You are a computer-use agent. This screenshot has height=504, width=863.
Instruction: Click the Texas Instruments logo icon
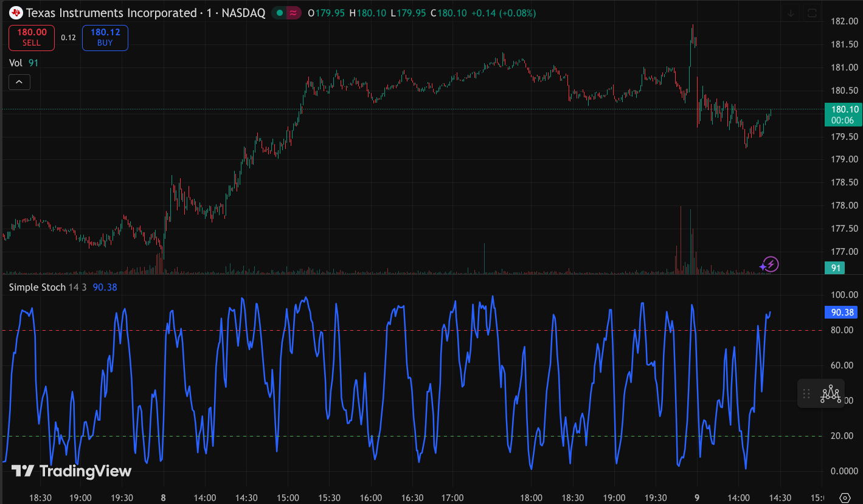[16, 13]
